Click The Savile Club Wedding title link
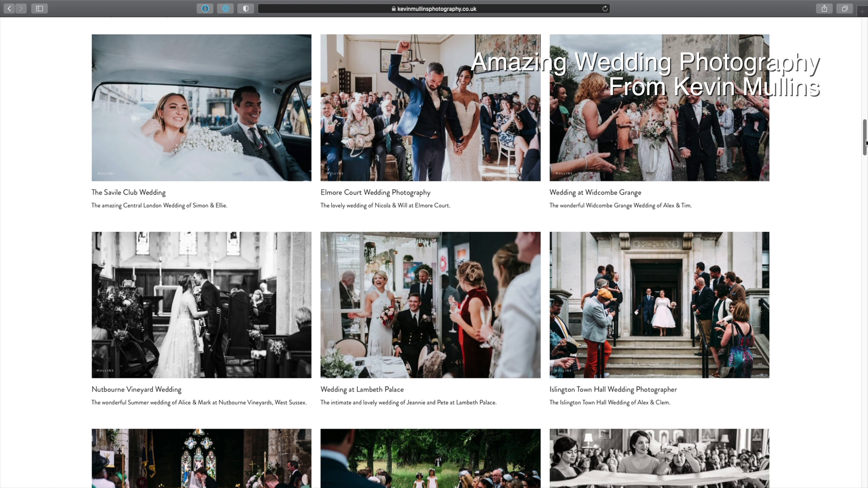 (x=128, y=192)
